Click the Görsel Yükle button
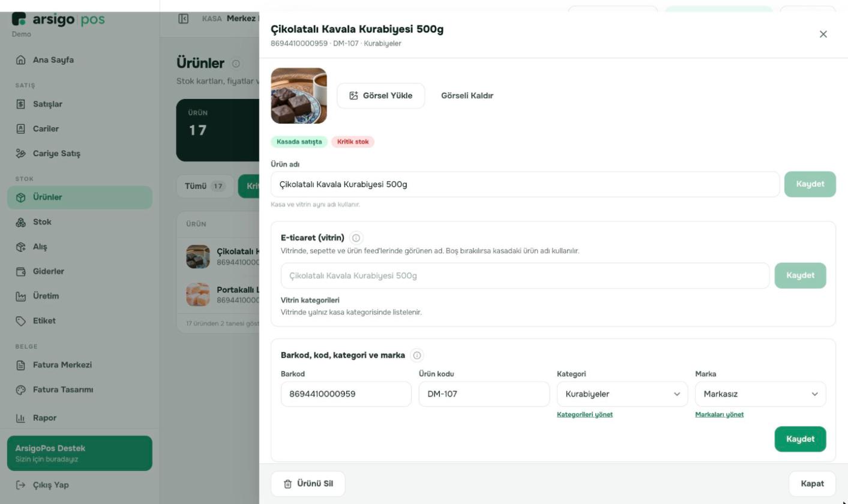 [x=381, y=96]
